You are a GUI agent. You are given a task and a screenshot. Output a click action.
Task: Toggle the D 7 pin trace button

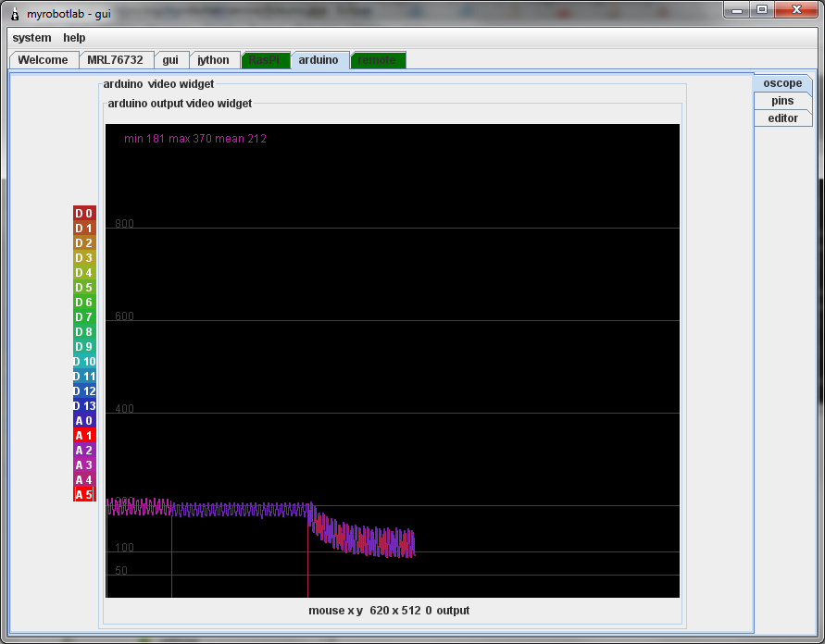(x=84, y=316)
